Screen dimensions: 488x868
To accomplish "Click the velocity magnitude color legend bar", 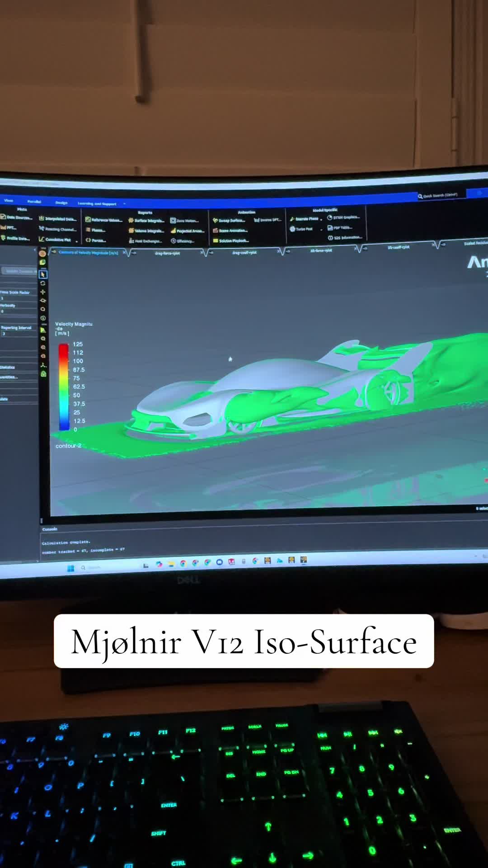I will (x=64, y=387).
